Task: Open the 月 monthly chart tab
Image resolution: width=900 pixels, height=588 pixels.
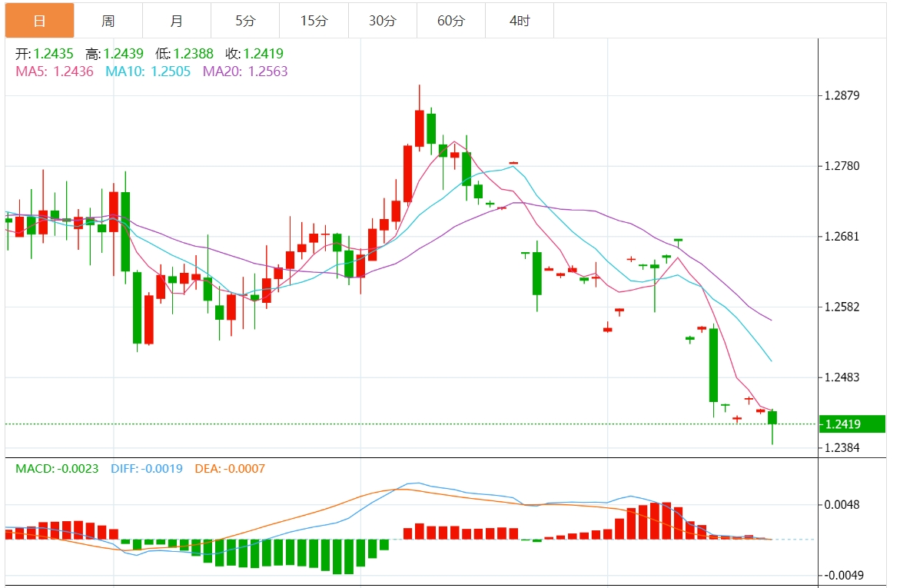Action: pos(177,21)
